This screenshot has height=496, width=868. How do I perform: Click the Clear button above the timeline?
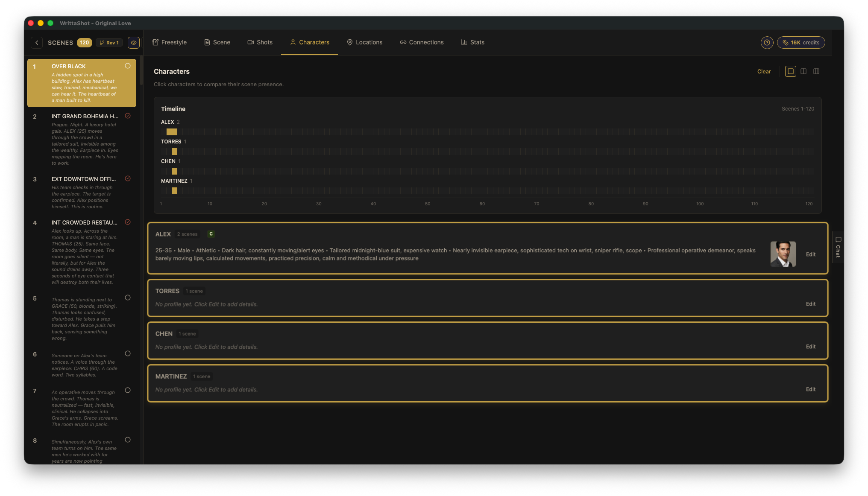coord(764,71)
